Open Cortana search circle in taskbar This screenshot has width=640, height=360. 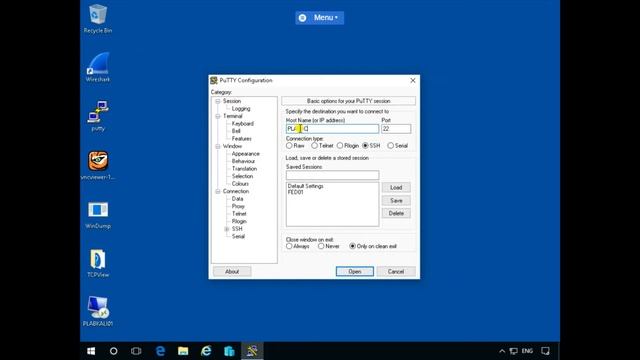pyautogui.click(x=113, y=351)
